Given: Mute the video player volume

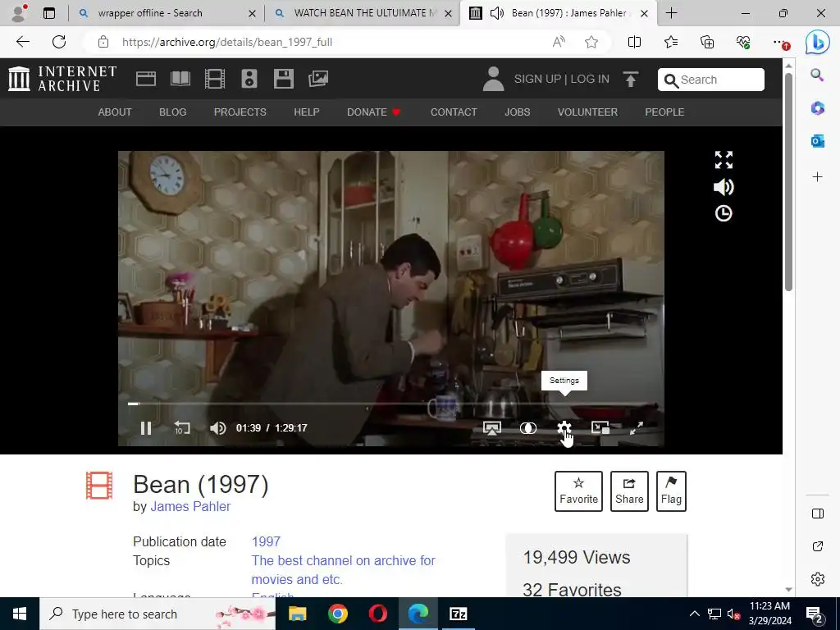Looking at the screenshot, I should coord(218,428).
